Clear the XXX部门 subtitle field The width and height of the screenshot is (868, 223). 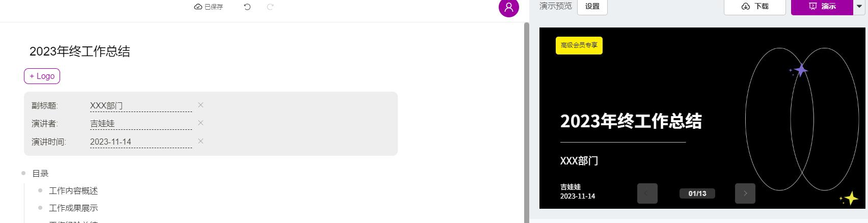(201, 105)
